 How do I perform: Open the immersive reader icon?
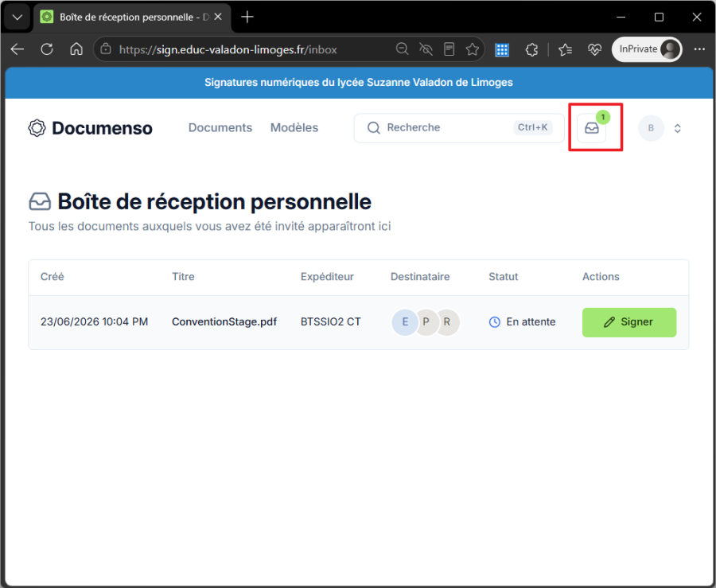pos(449,49)
